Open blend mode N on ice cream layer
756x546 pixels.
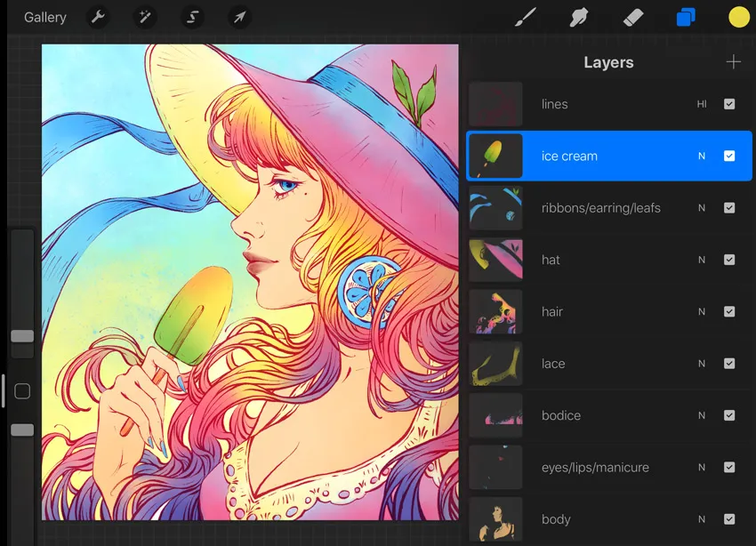tap(702, 157)
